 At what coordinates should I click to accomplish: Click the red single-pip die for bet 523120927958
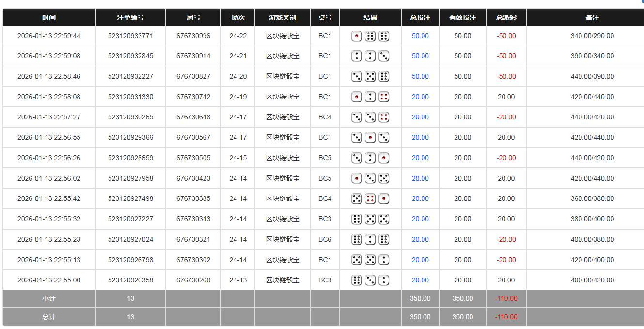pos(356,178)
